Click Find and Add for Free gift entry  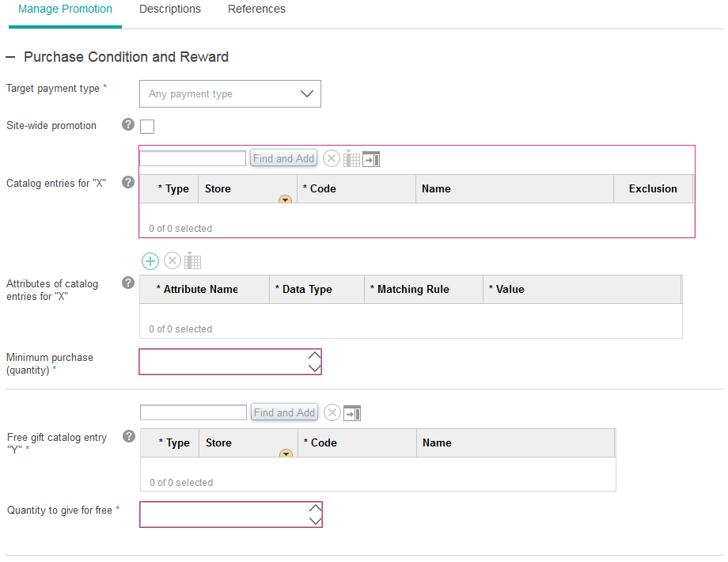click(x=285, y=412)
